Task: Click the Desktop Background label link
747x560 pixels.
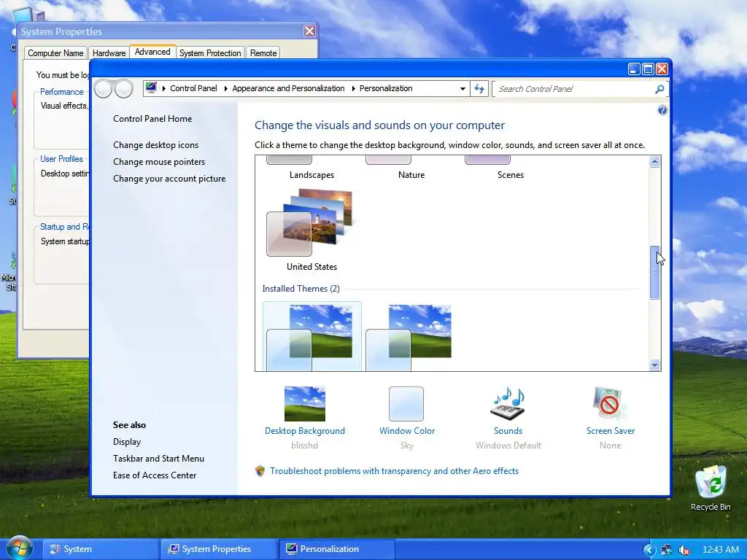Action: click(x=304, y=431)
